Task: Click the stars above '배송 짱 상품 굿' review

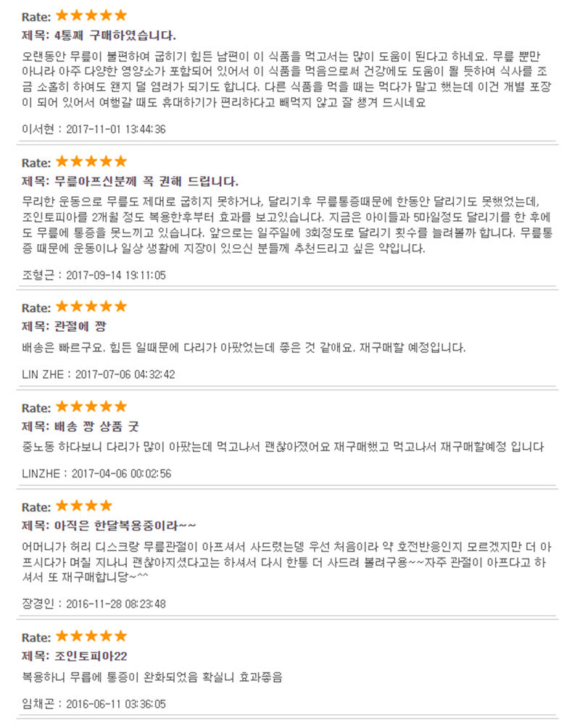Action: click(91, 406)
